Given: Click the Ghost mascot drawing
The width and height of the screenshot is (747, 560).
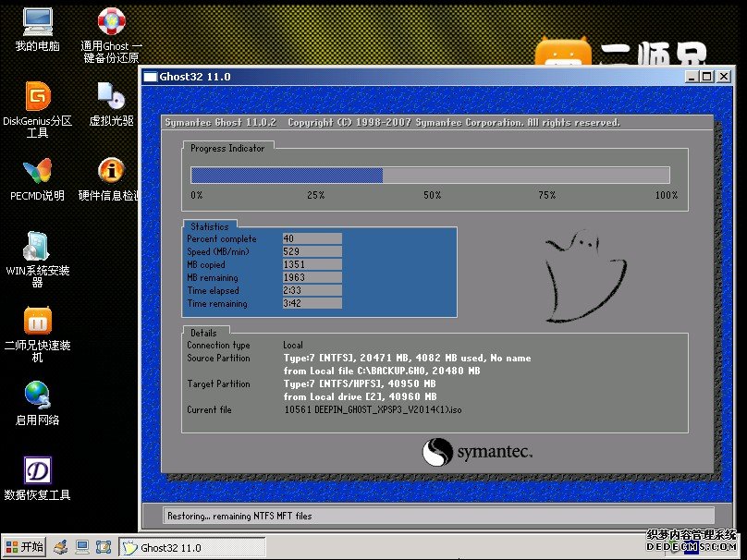Looking at the screenshot, I should (x=585, y=276).
